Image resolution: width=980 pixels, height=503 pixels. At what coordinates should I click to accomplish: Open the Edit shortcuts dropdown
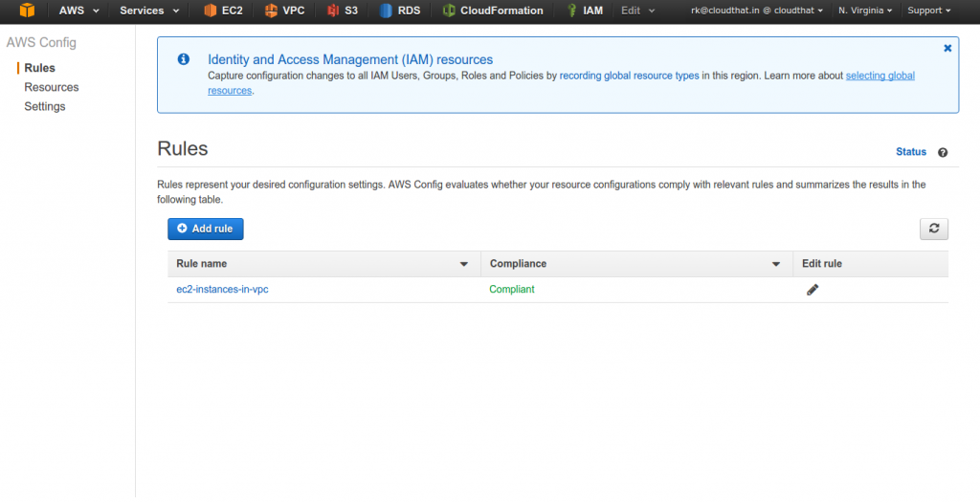[637, 11]
